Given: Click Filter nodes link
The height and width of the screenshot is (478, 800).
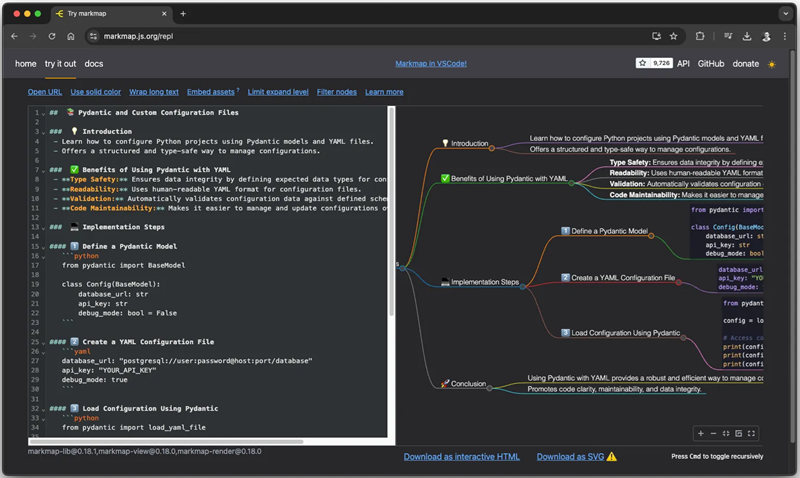Looking at the screenshot, I should click(x=337, y=92).
